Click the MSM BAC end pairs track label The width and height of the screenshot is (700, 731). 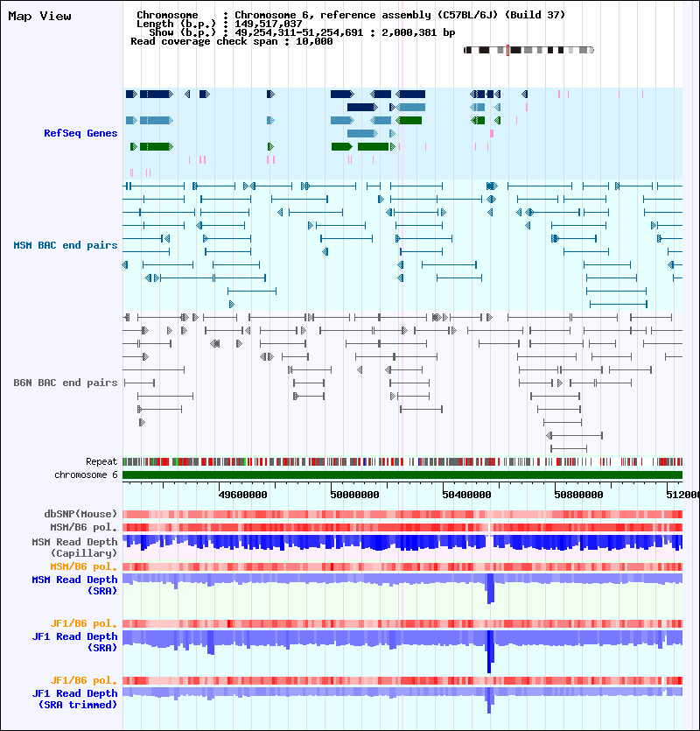click(x=66, y=245)
